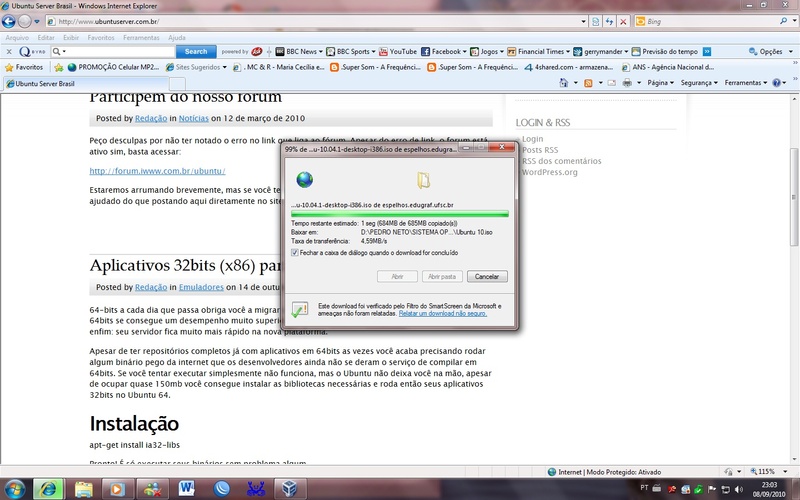The height and width of the screenshot is (500, 800).
Task: Click the blue circular taskbar icon next to Word
Action: click(221, 489)
